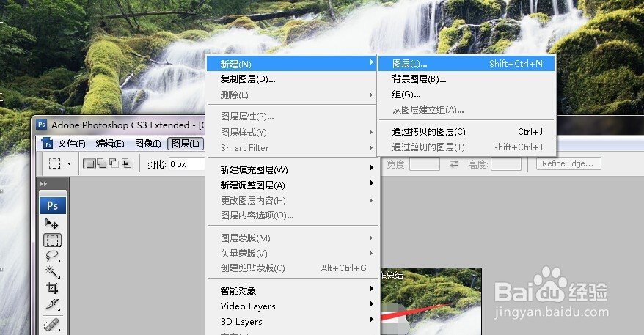Click the waterfall image thumbnail

(x=431, y=301)
